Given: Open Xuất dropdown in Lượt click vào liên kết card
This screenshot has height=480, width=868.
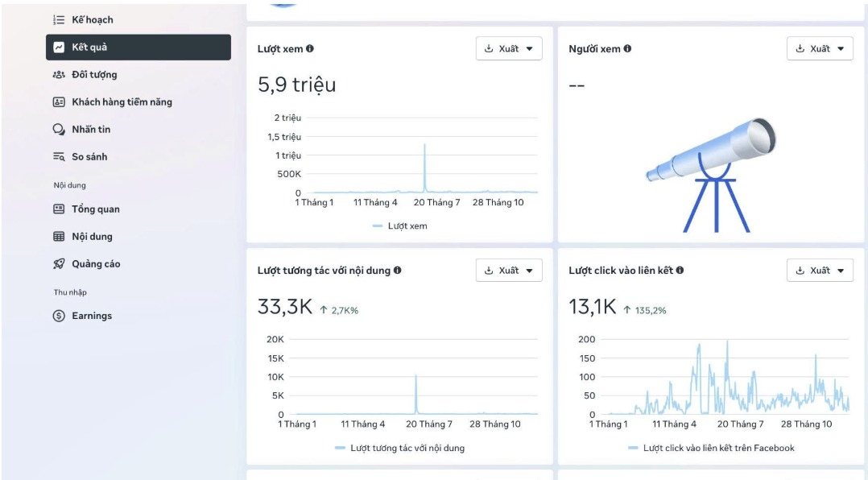Looking at the screenshot, I should pos(820,270).
